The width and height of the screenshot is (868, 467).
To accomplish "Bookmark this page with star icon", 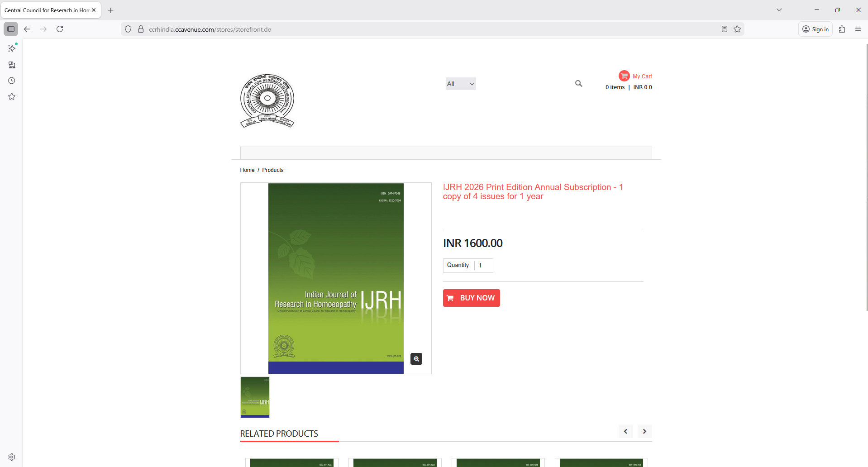I will click(x=737, y=29).
